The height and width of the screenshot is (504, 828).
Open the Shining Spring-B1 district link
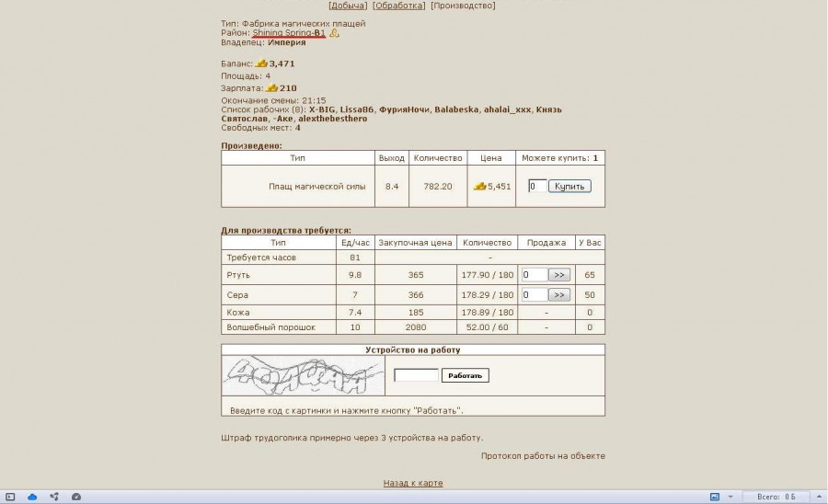coord(289,33)
